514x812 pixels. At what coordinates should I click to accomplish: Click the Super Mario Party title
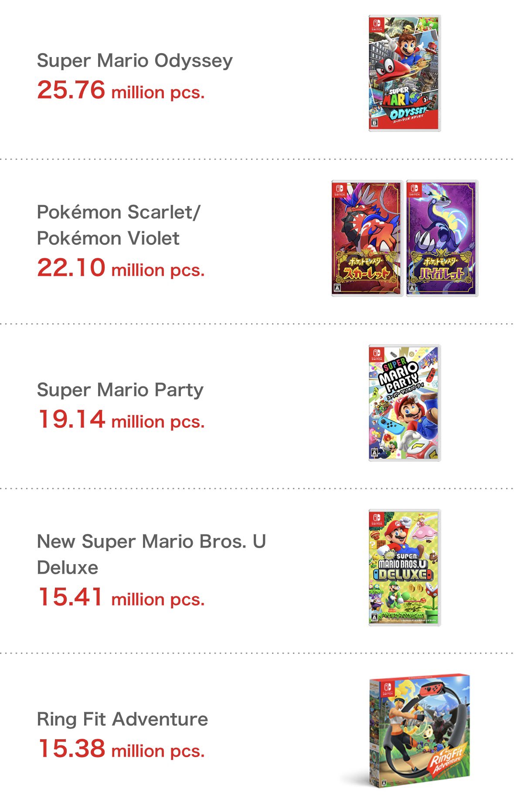(x=120, y=390)
